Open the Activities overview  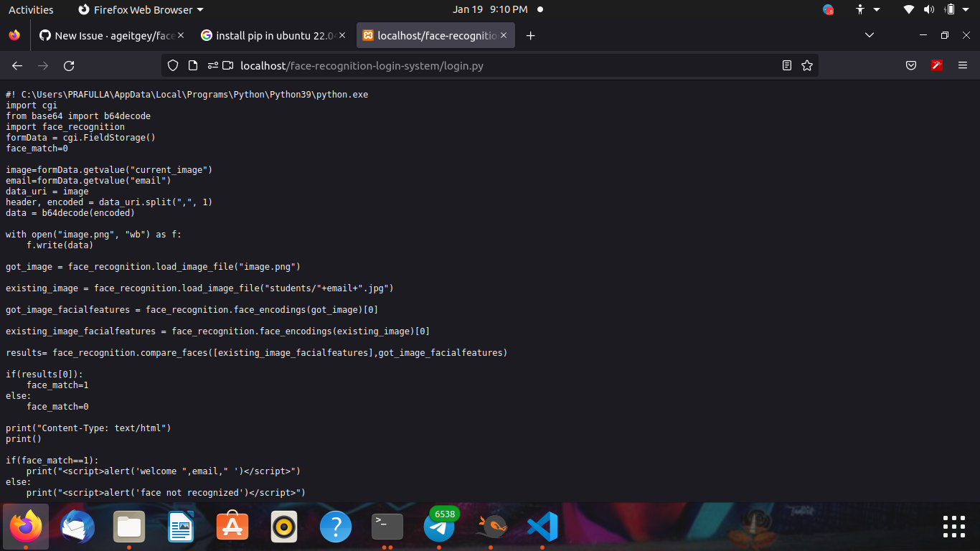point(32,9)
